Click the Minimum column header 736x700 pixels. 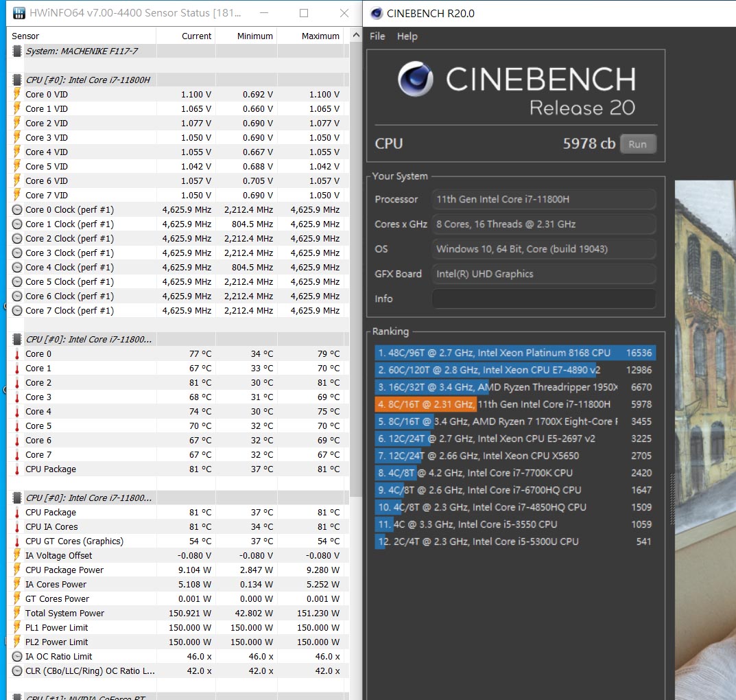coord(255,36)
